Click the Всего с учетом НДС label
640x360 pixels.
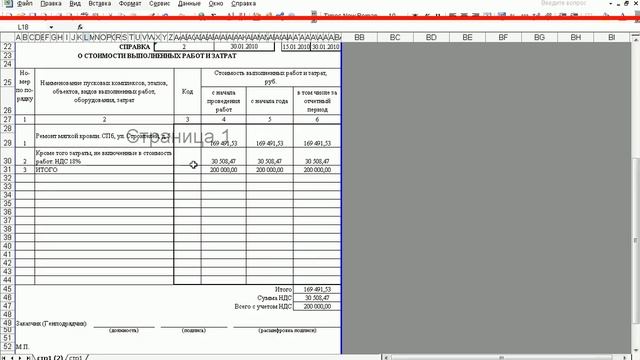pyautogui.click(x=263, y=306)
